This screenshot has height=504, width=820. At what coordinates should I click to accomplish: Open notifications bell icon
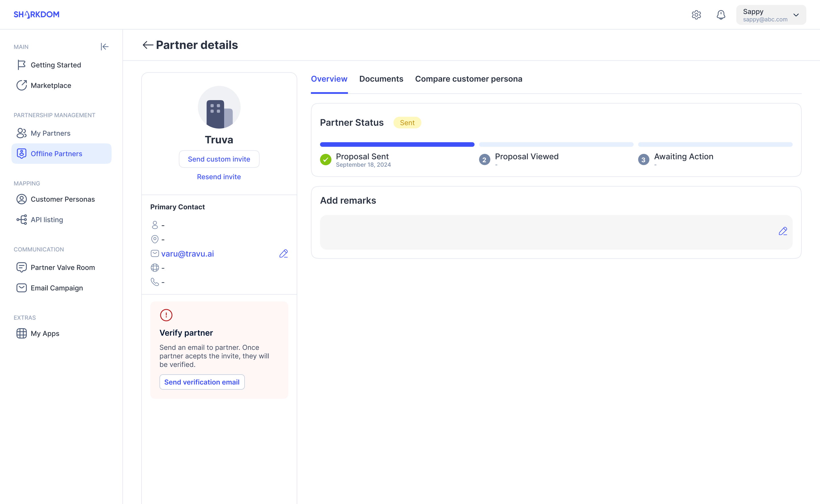click(x=721, y=15)
